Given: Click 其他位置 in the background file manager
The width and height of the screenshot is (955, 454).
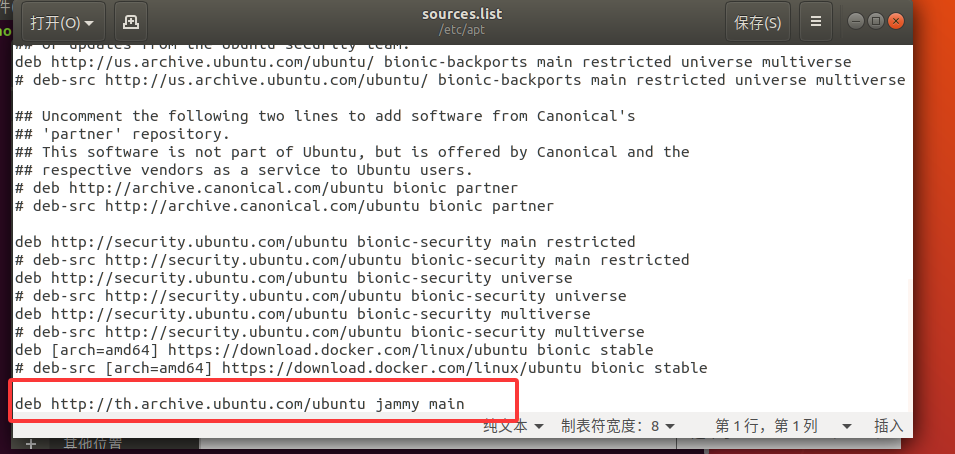Looking at the screenshot, I should point(93,445).
